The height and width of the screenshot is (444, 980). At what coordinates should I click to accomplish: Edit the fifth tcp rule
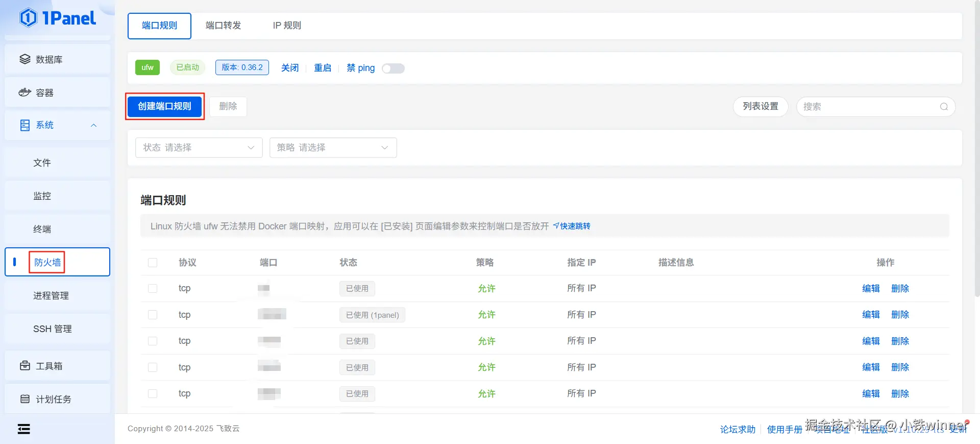pos(871,393)
